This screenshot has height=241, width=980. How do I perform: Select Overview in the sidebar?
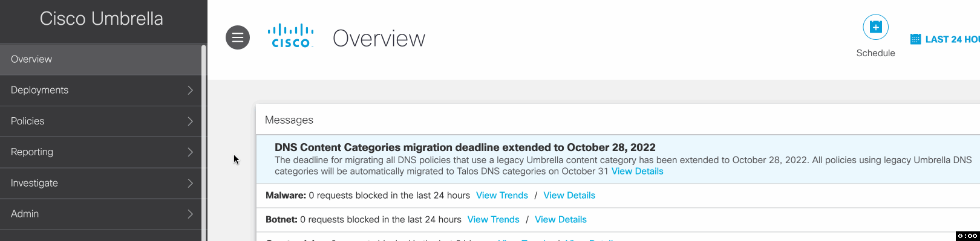pos(100,59)
